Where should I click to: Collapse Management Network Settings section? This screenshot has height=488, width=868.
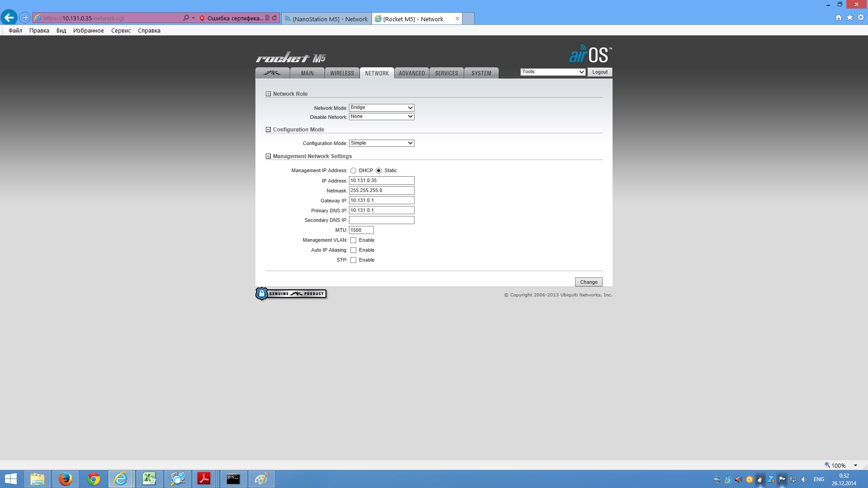click(268, 156)
